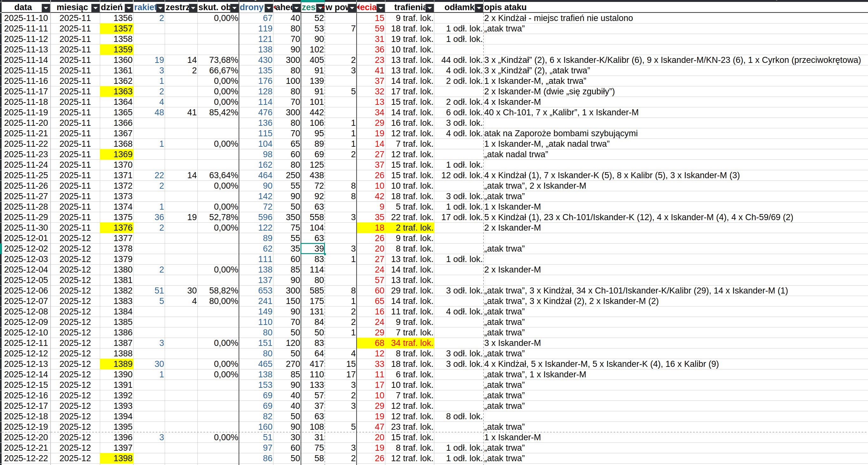Expand the 'trafienia' column filter arrow

pyautogui.click(x=430, y=8)
